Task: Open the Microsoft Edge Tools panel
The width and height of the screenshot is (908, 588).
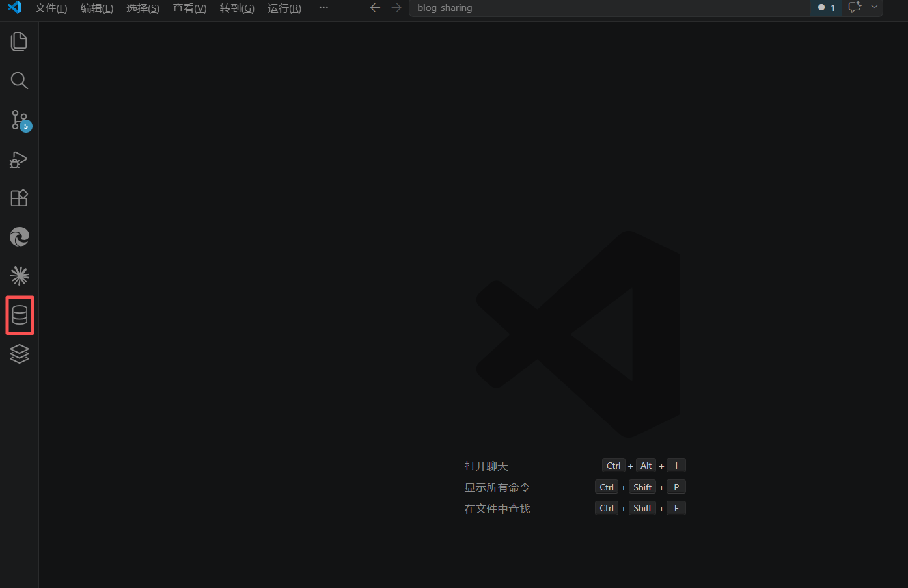Action: point(20,237)
